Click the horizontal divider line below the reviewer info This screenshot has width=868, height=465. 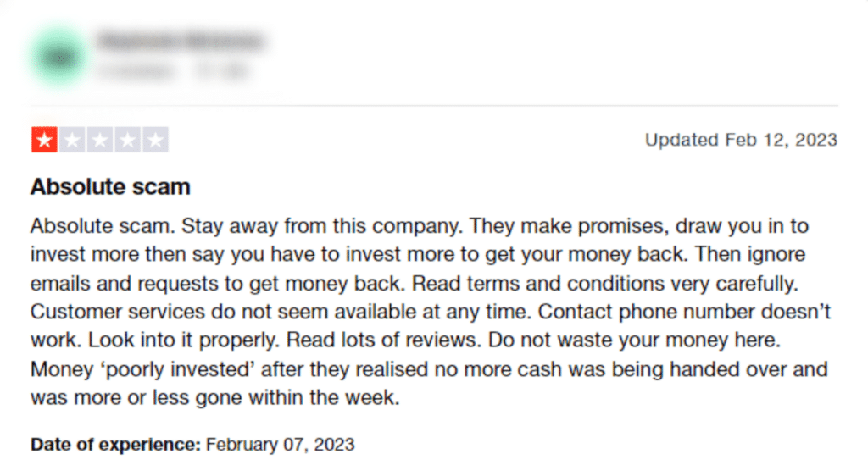[434, 105]
